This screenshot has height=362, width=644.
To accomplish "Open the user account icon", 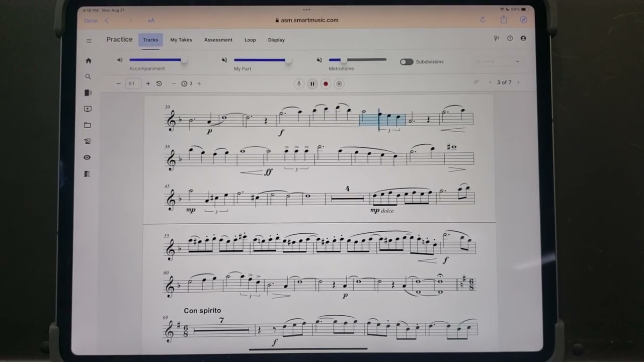I will pyautogui.click(x=523, y=38).
